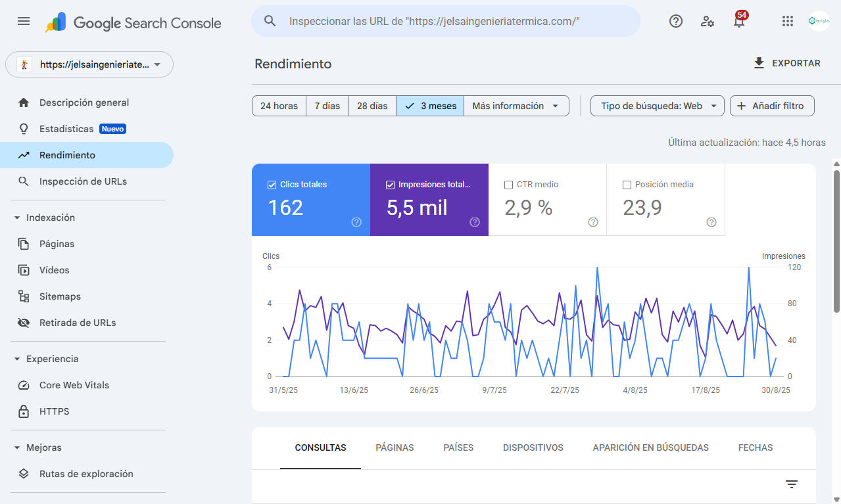Screen dimensions: 841x504
Task: Click help icon on Posición media card
Action: [x=711, y=222]
